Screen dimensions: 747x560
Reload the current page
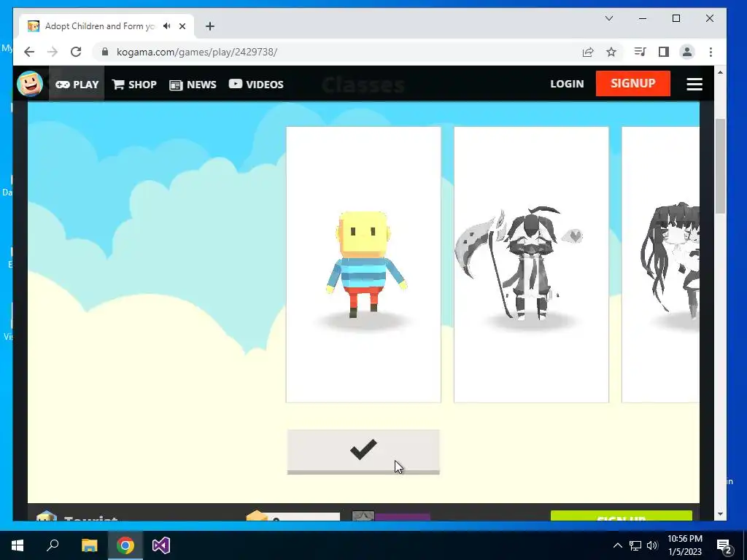pyautogui.click(x=76, y=52)
